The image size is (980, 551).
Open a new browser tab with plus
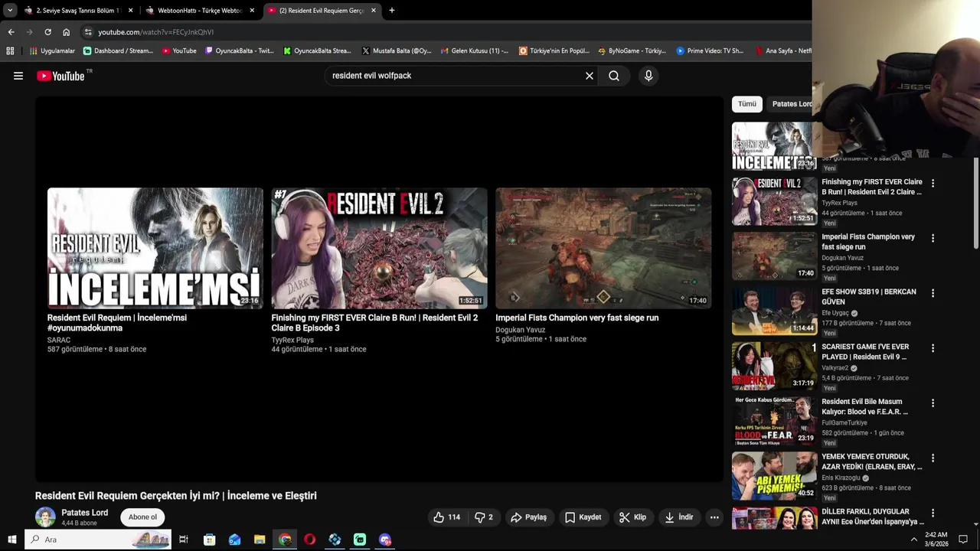(x=392, y=11)
